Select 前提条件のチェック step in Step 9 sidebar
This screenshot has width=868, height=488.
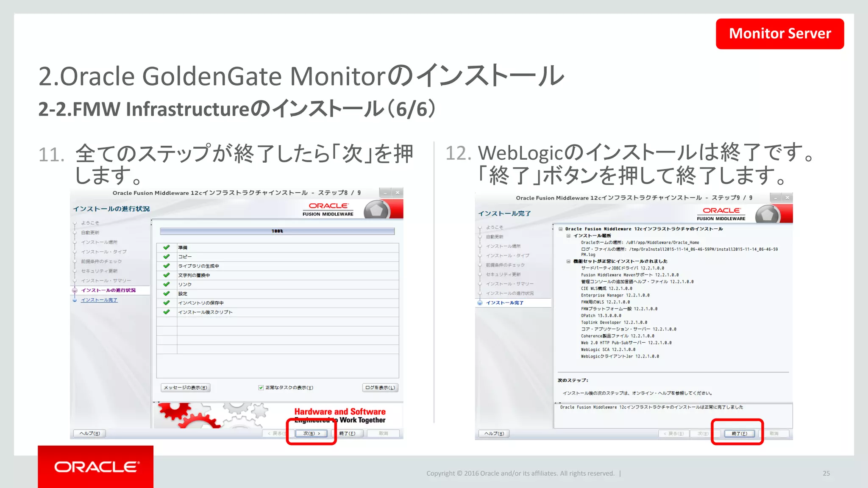[x=505, y=265]
